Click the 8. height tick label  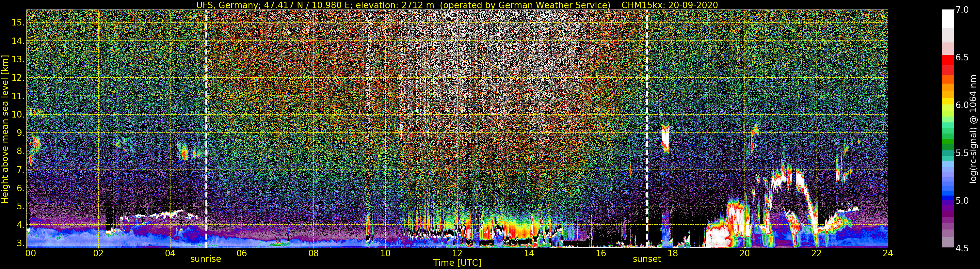21,151
